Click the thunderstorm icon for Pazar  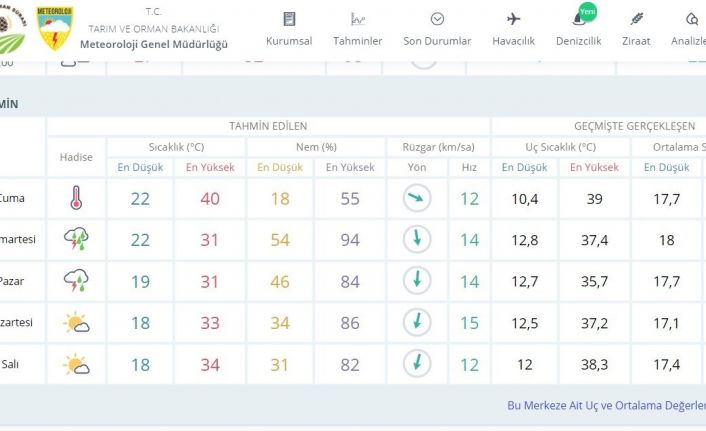pos(76,282)
